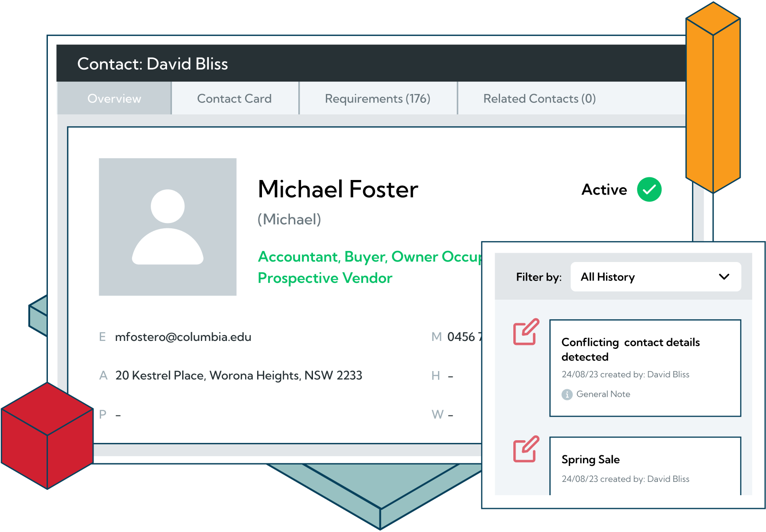Click the edit icon beside Conflicting contact details note
766x532 pixels.
click(x=525, y=332)
